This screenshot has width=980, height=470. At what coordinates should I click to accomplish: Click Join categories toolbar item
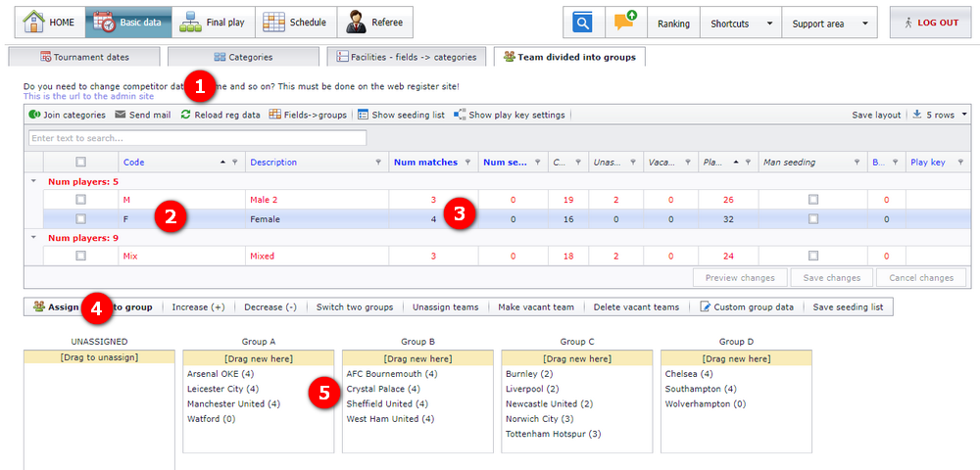(x=68, y=115)
